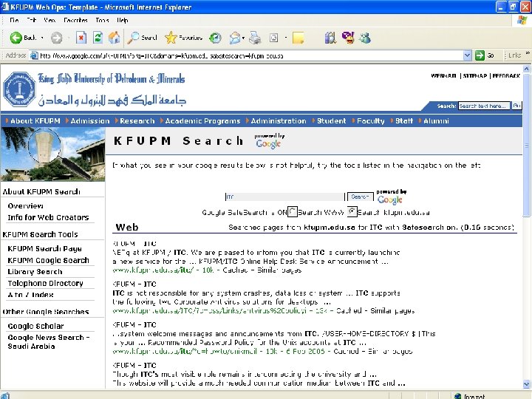Click the URL text in the address bar
This screenshot has height=399, width=532.
162,55
